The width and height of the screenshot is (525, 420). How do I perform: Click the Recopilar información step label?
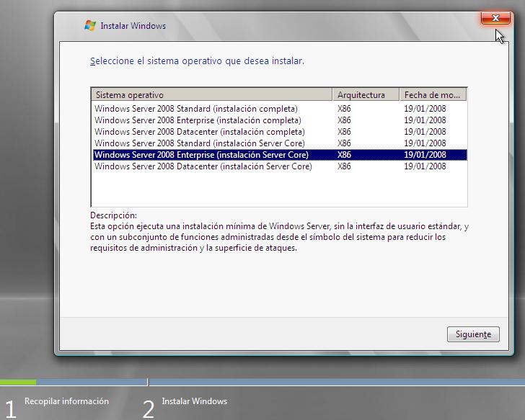click(x=66, y=401)
